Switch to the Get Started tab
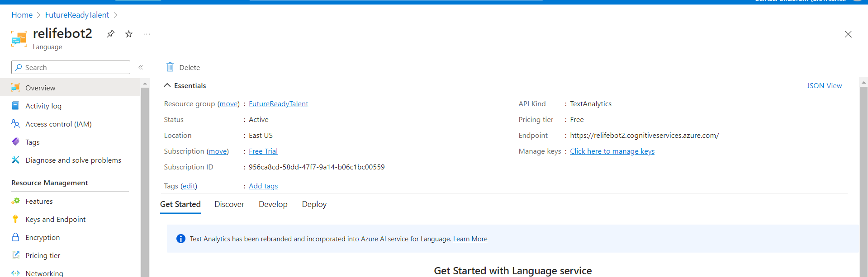868x277 pixels. point(180,204)
